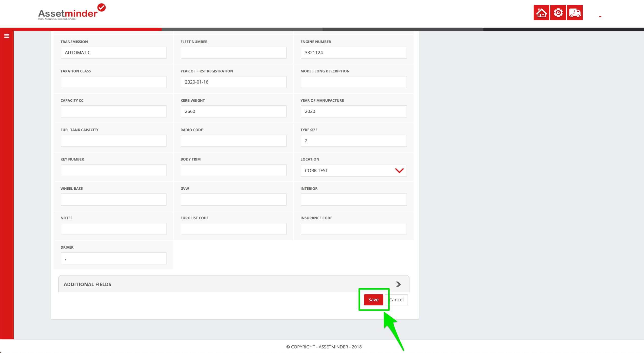Focus the GVW input field
Viewport: 644px width, 353px height.
coord(233,200)
